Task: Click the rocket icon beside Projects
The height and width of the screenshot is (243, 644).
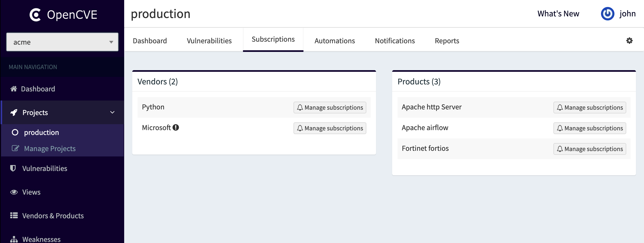Action: pos(14,112)
